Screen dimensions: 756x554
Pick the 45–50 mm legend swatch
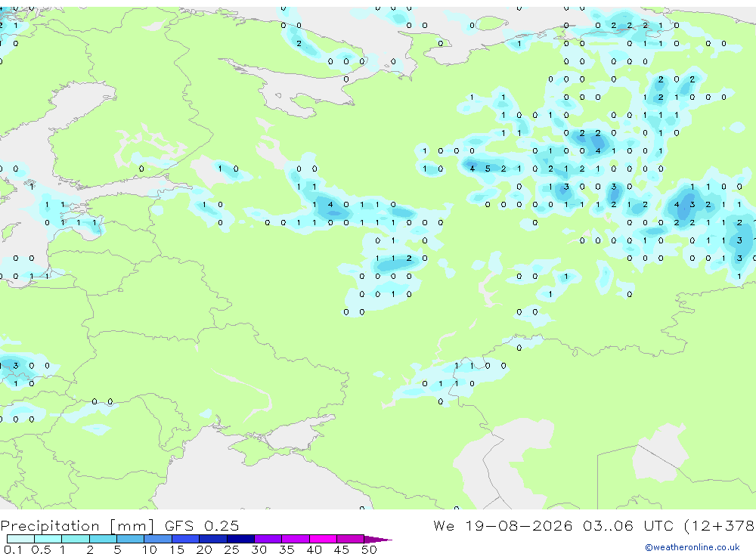pos(351,539)
